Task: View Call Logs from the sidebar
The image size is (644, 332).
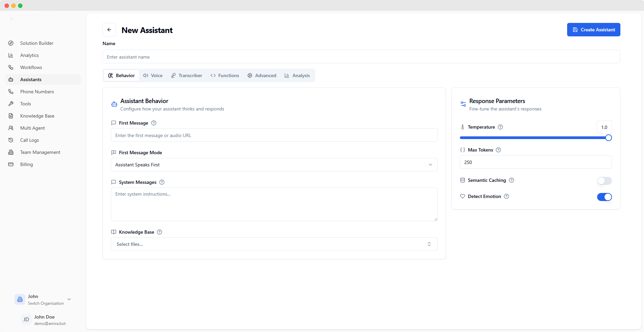Action: (x=29, y=140)
